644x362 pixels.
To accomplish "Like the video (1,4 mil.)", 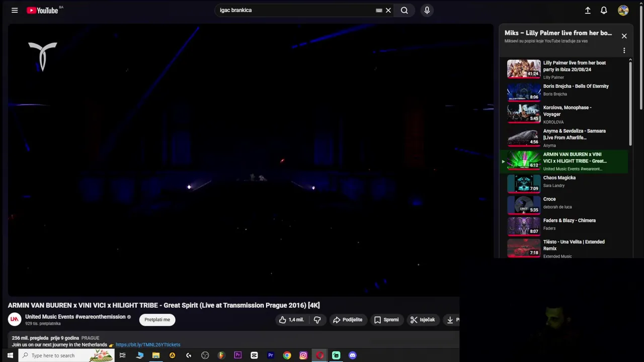I will [x=292, y=320].
